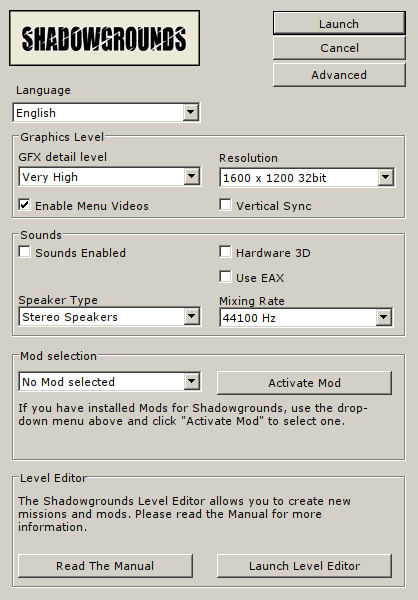Open the GFX detail level dropdown arrow

pos(192,176)
